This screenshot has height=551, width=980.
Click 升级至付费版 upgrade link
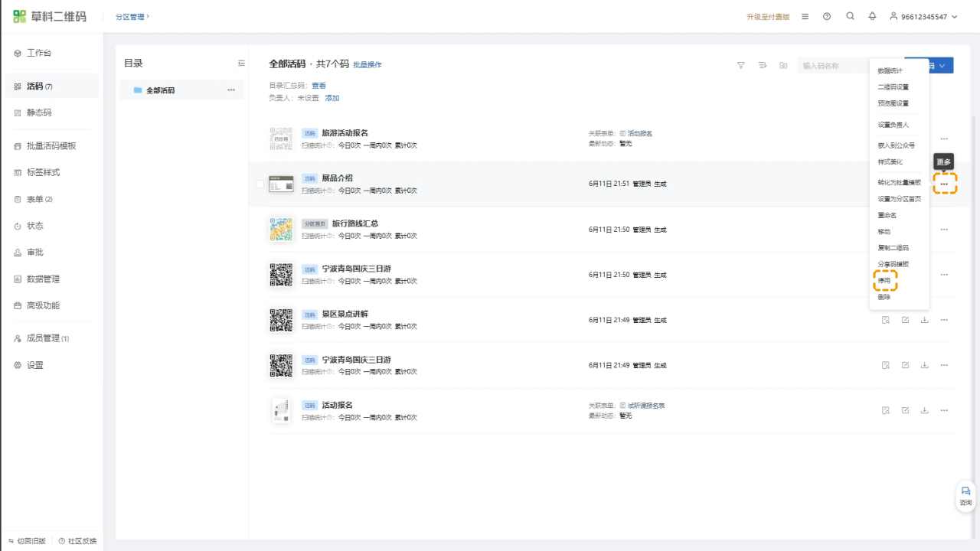click(x=768, y=17)
